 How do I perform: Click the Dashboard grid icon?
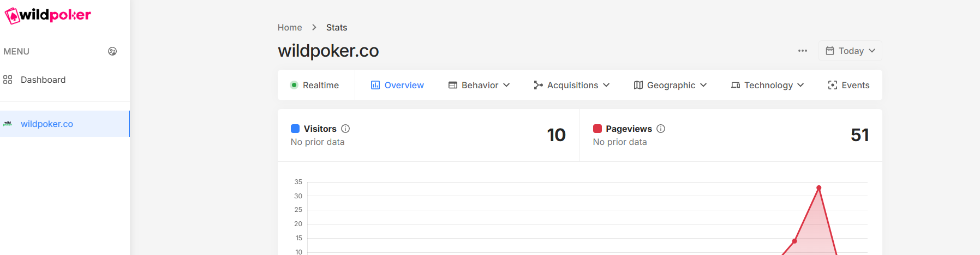8,80
